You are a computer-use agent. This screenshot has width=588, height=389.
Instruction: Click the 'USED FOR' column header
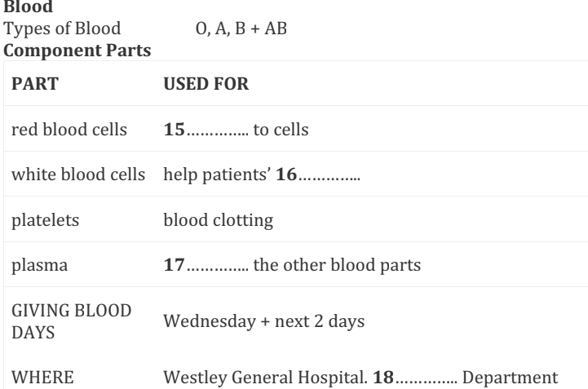206,84
